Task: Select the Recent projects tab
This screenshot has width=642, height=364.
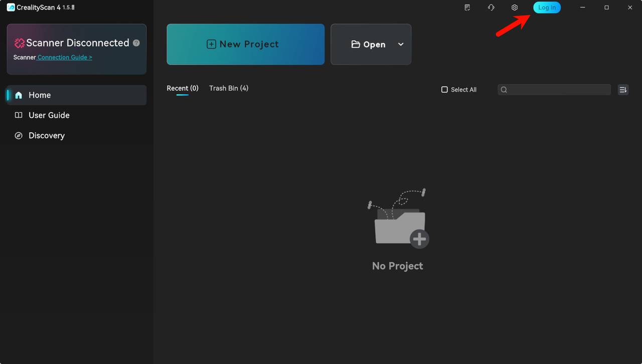Action: 183,88
